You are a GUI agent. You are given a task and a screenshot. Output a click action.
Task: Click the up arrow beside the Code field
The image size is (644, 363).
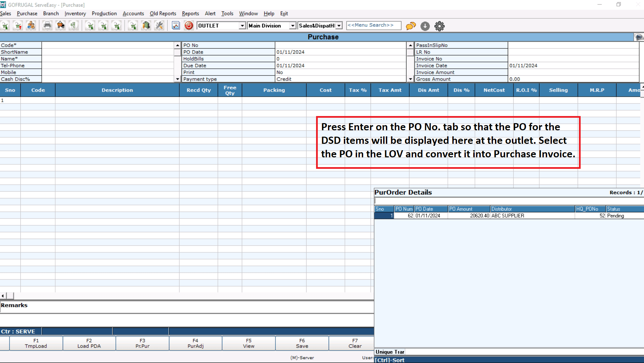(x=177, y=45)
